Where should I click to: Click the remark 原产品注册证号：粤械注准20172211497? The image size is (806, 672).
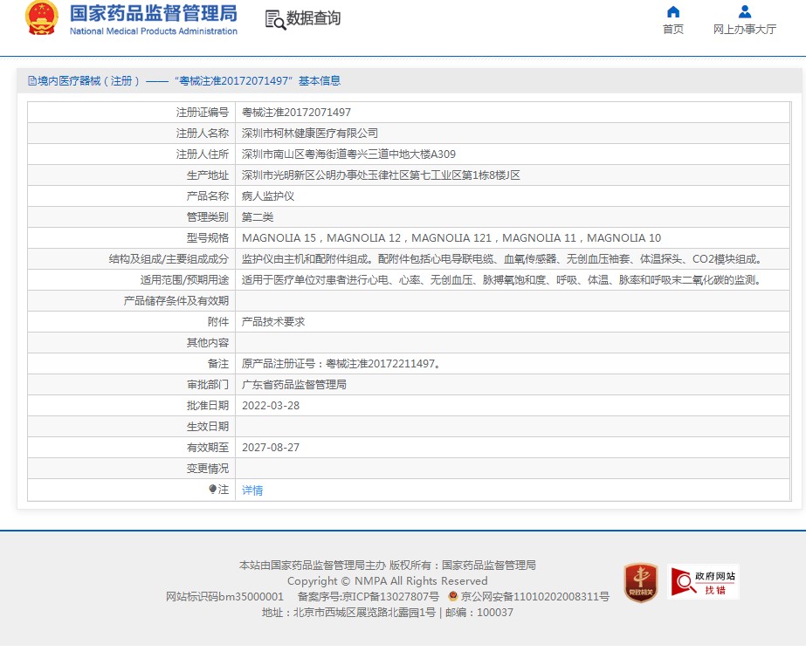tap(341, 364)
